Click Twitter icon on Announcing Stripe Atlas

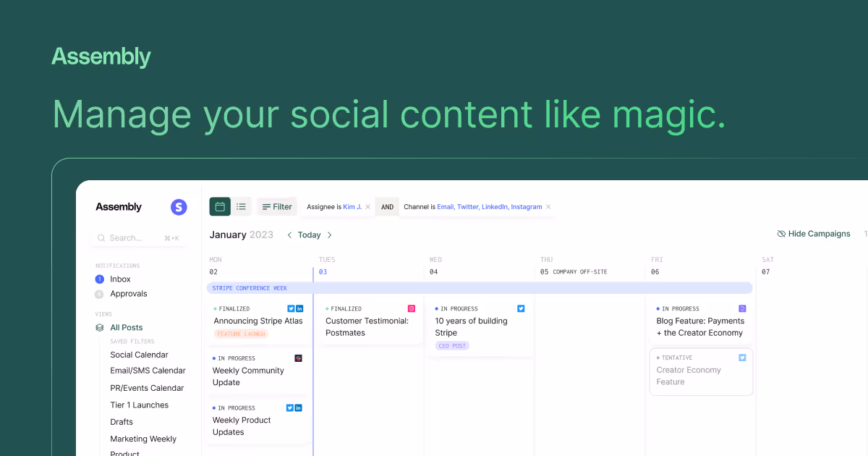(x=291, y=309)
